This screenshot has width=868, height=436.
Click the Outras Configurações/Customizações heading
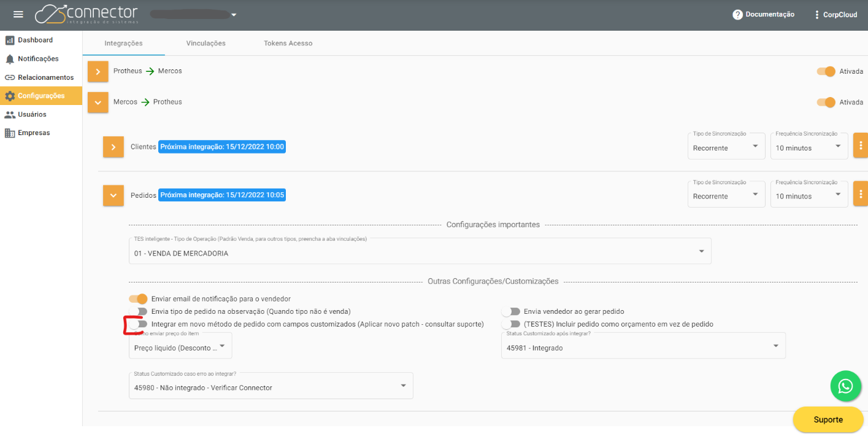point(493,281)
